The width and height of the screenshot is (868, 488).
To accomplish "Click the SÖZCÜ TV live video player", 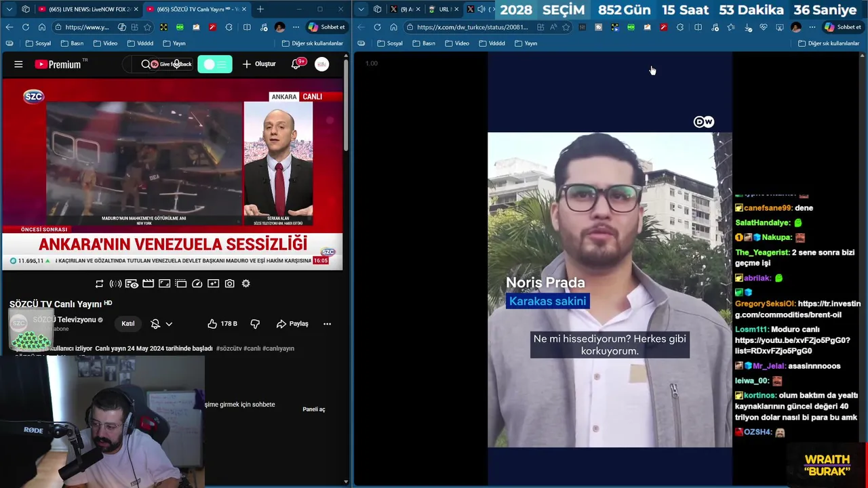I will [172, 175].
